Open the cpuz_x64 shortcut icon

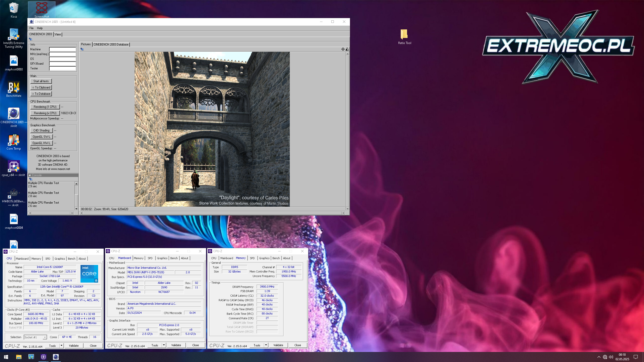tap(14, 168)
